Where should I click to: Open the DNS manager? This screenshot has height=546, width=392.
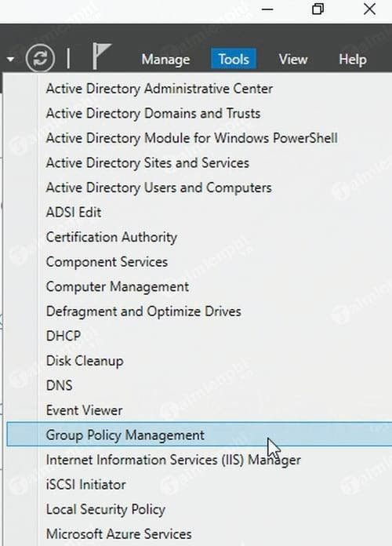pos(59,385)
